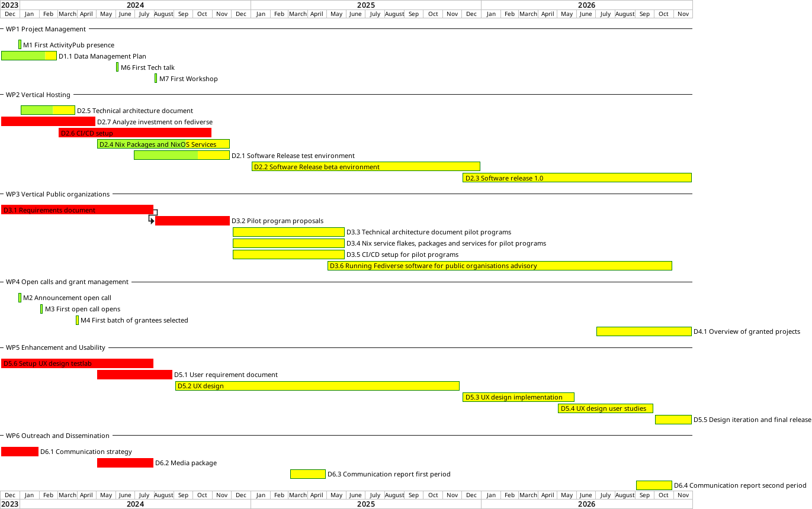Select the D2.2 Software Release beta environment bar
The width and height of the screenshot is (812, 509).
pyautogui.click(x=365, y=166)
